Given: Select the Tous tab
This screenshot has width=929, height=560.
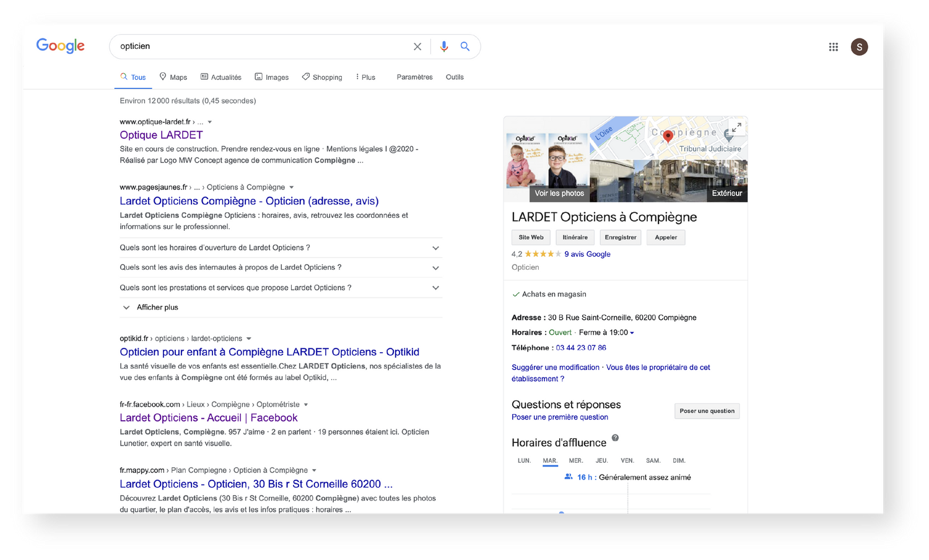Looking at the screenshot, I should tap(133, 77).
